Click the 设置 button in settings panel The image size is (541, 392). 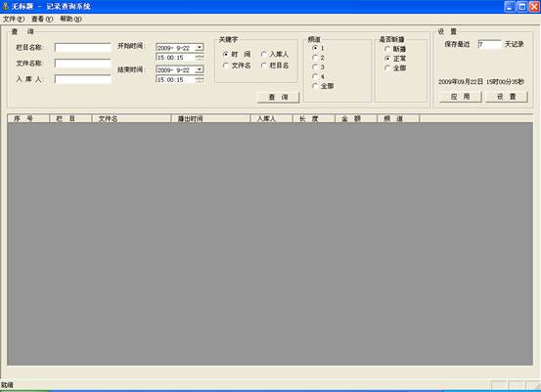(x=507, y=97)
